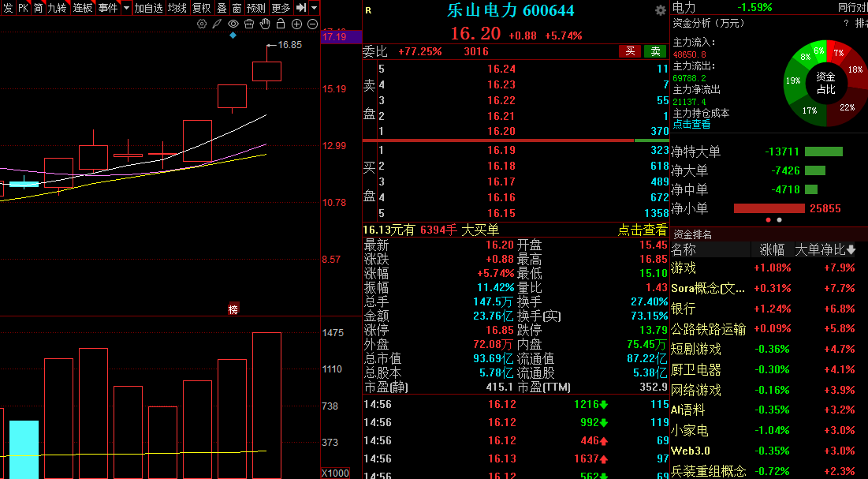Click buy level 5 price 16.15

point(501,213)
